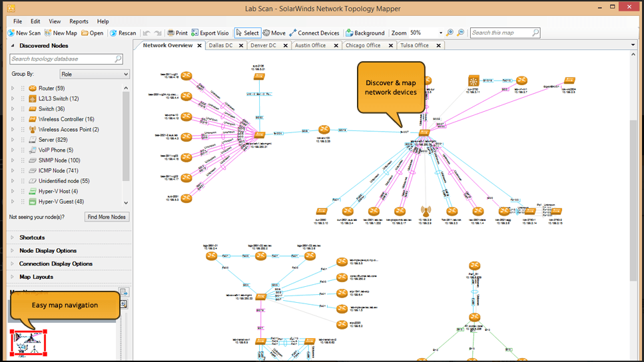Toggle the Select tool in the toolbar
The width and height of the screenshot is (644, 362).
247,33
